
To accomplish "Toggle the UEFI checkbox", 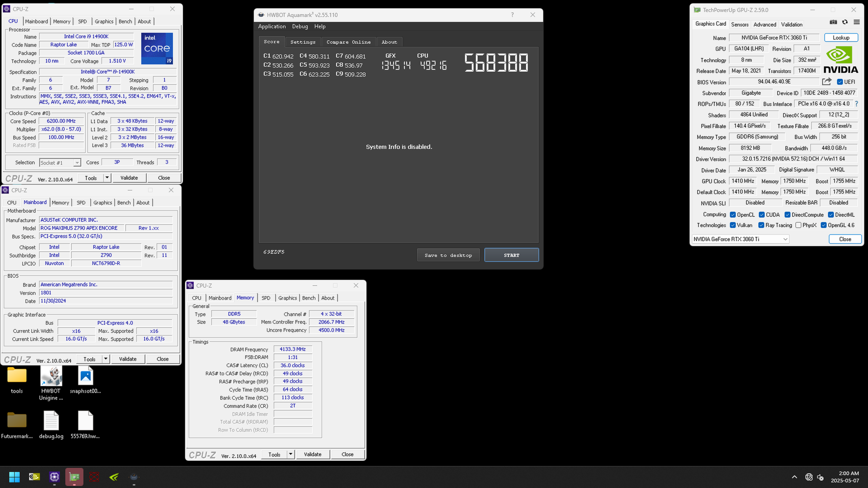I will click(x=840, y=82).
